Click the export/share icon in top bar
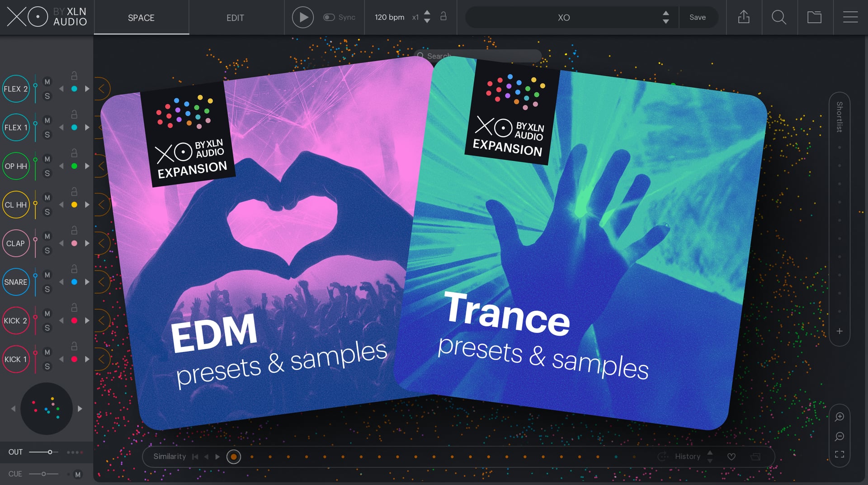This screenshot has width=868, height=485. coord(744,17)
